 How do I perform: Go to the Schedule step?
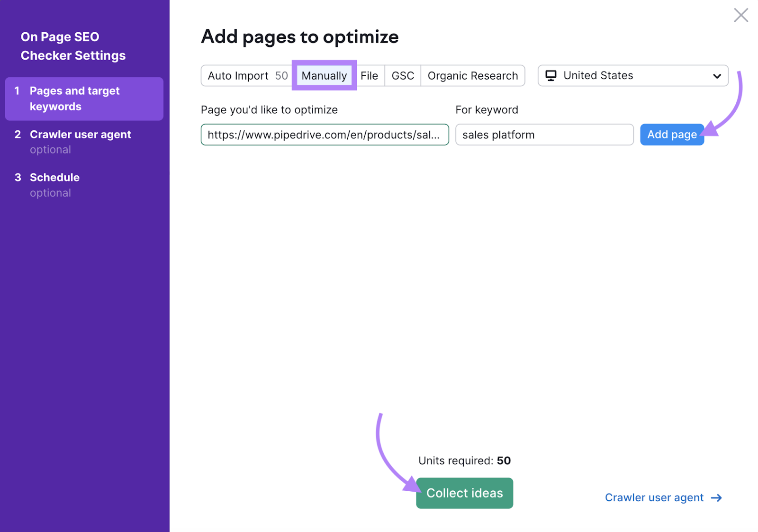54,177
